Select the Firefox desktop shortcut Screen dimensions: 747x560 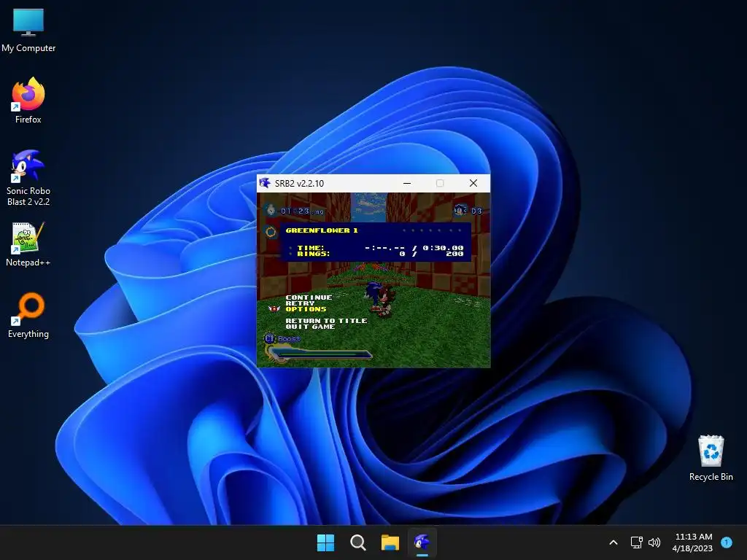tap(28, 101)
